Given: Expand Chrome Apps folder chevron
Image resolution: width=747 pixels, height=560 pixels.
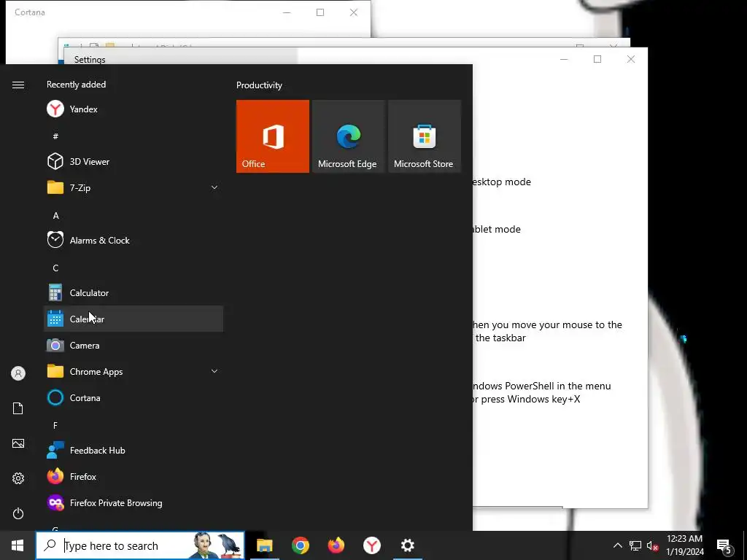Looking at the screenshot, I should pyautogui.click(x=214, y=371).
